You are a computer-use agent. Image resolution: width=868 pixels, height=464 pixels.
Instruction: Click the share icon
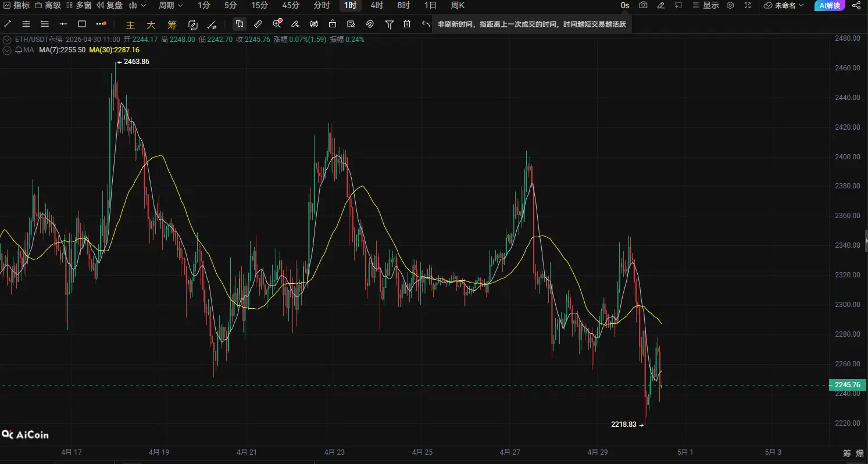coord(856,5)
